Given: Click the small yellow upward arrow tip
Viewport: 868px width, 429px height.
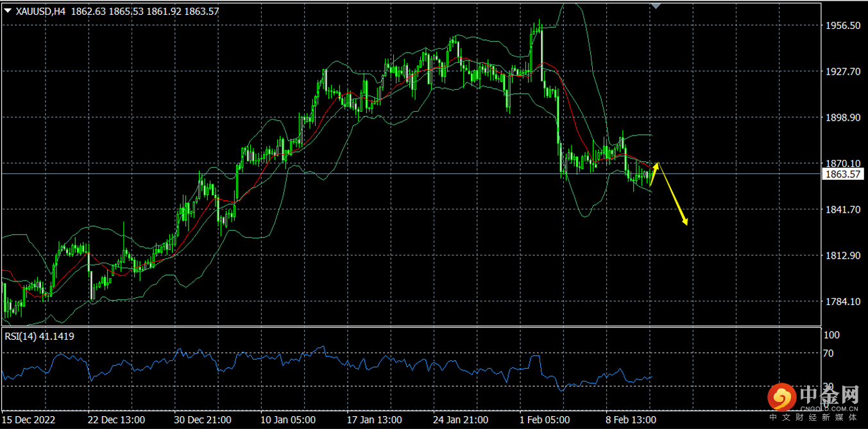Looking at the screenshot, I should point(656,164).
